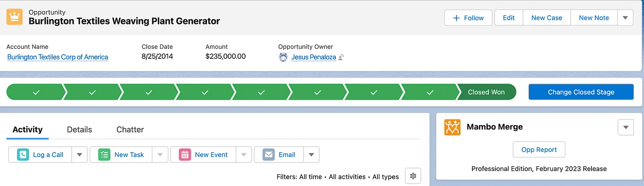Click the New Task button
The width and height of the screenshot is (644, 186).
pyautogui.click(x=121, y=155)
